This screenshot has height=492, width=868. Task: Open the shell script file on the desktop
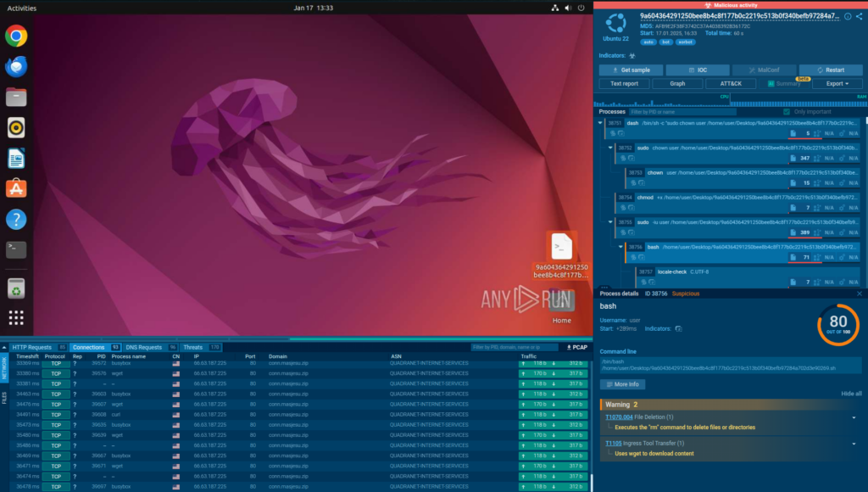[x=563, y=247]
